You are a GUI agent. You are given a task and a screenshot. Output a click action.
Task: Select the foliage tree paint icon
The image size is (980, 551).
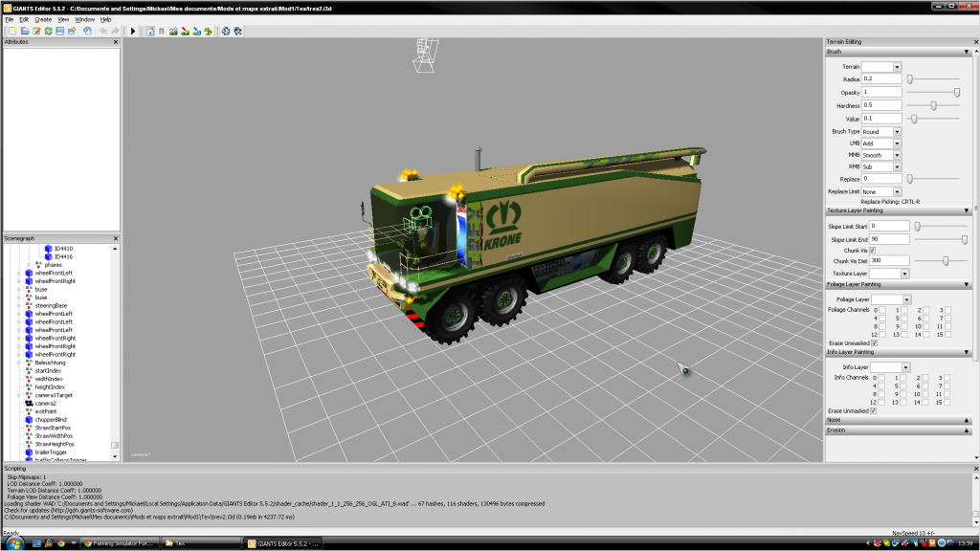[208, 32]
